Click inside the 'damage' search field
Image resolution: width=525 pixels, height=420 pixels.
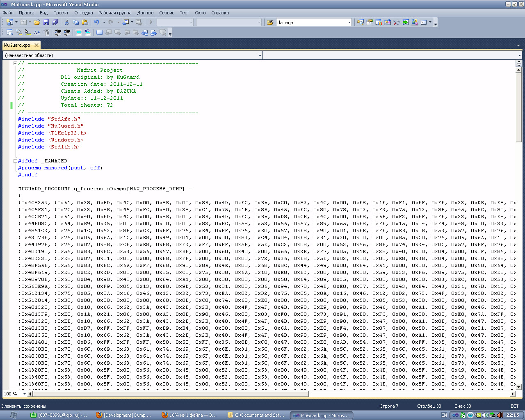click(311, 23)
